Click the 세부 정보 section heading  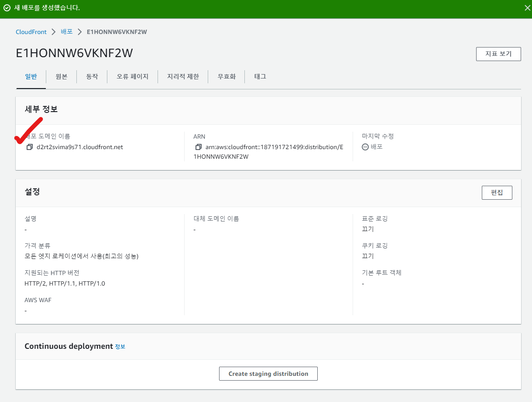pos(41,109)
